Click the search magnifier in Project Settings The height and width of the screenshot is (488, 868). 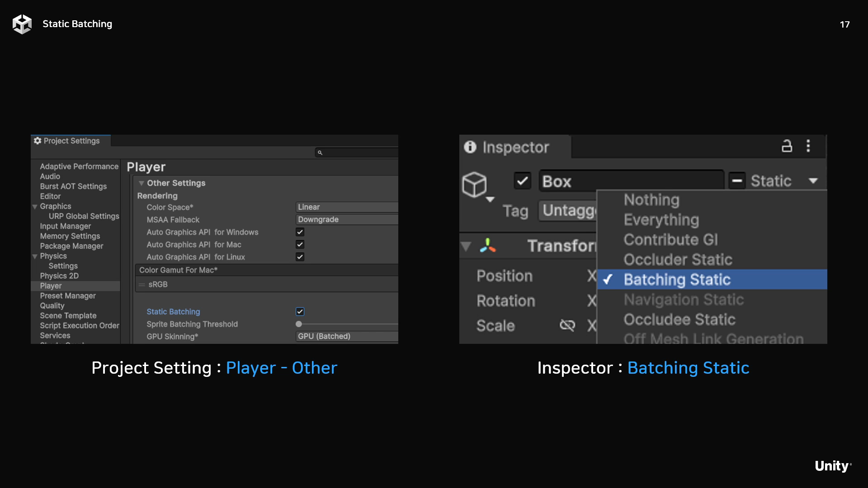(x=320, y=153)
